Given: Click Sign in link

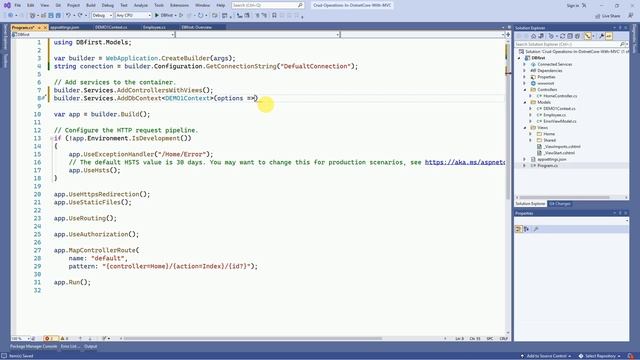Looking at the screenshot, I should pos(573,6).
